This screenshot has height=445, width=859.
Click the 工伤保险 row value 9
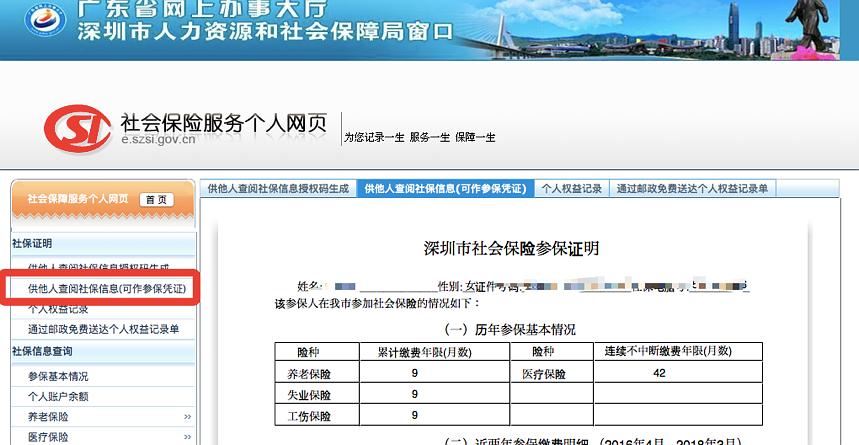click(415, 415)
